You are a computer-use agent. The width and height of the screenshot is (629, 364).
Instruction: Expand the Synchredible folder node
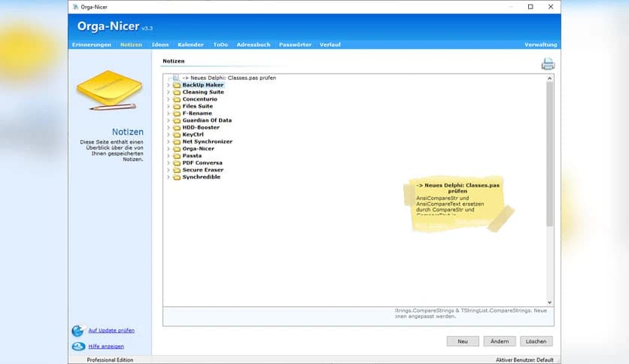(169, 177)
